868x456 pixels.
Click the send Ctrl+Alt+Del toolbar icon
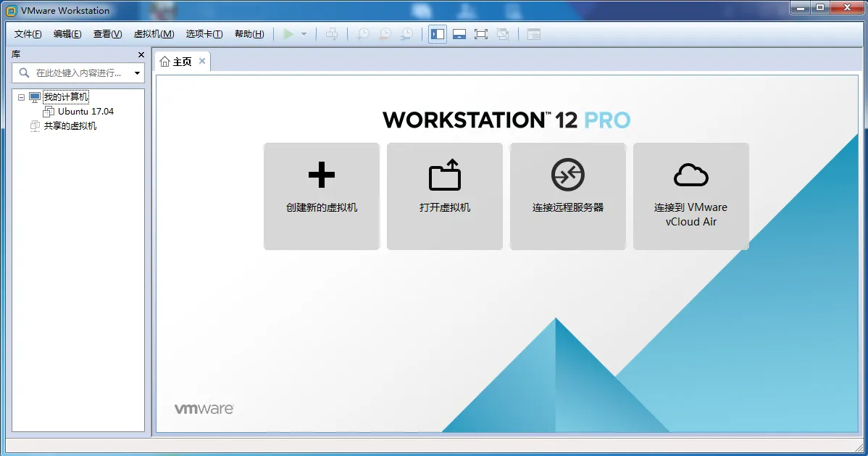point(332,34)
